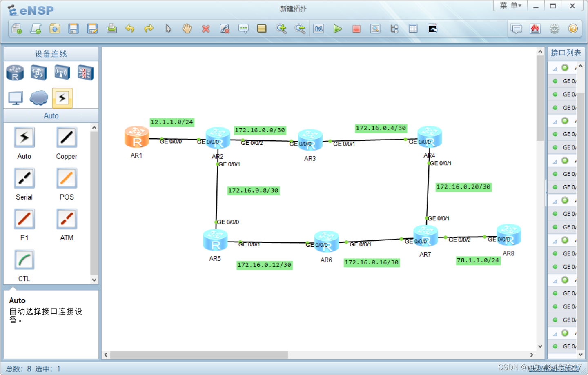Select the yellow rectangle palette tool
This screenshot has width=588, height=375.
pyautogui.click(x=262, y=29)
